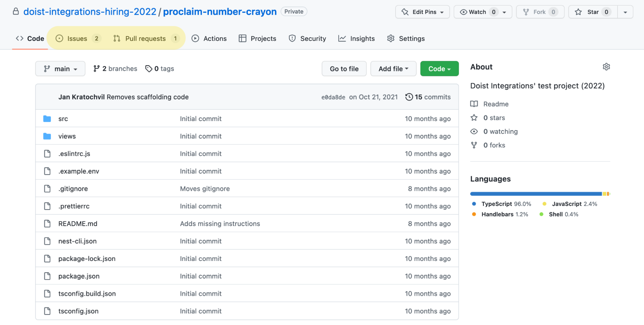
Task: Click the commit hash e0da8de
Action: point(333,97)
